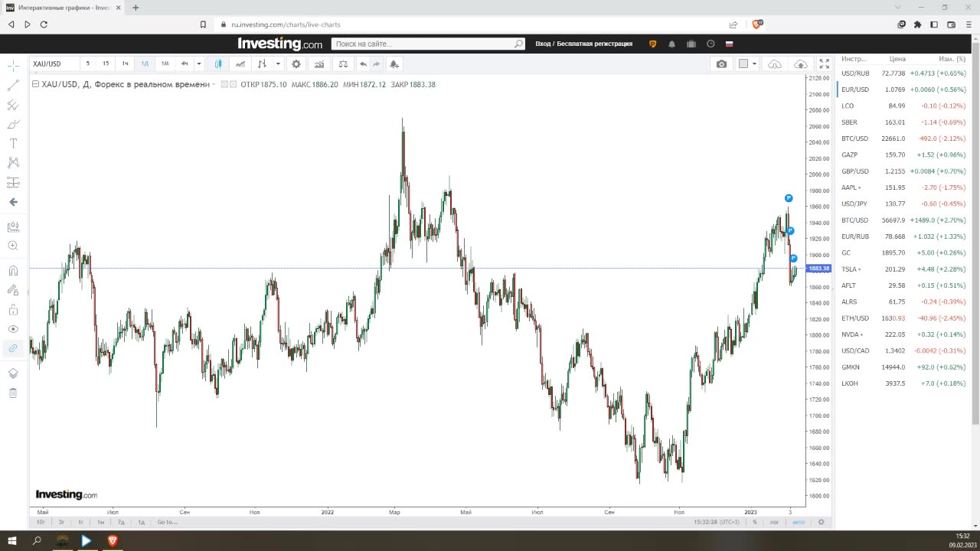980x551 pixels.
Task: Select the 7д date range
Action: point(121,522)
